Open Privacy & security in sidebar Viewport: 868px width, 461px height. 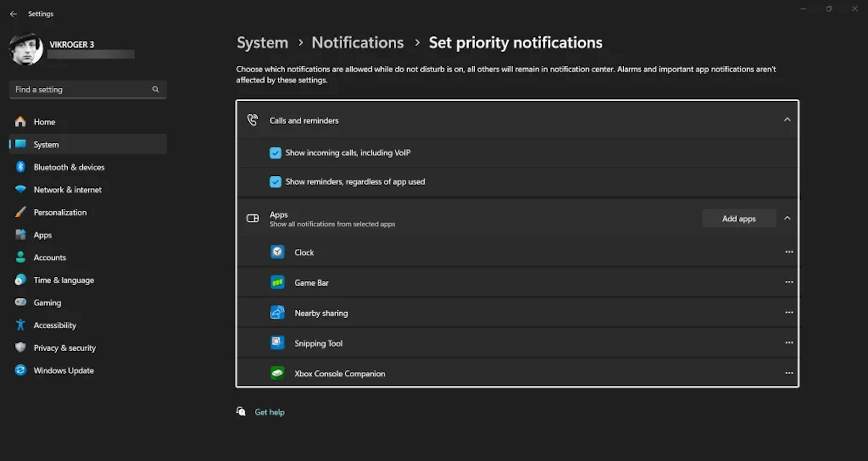click(x=64, y=348)
